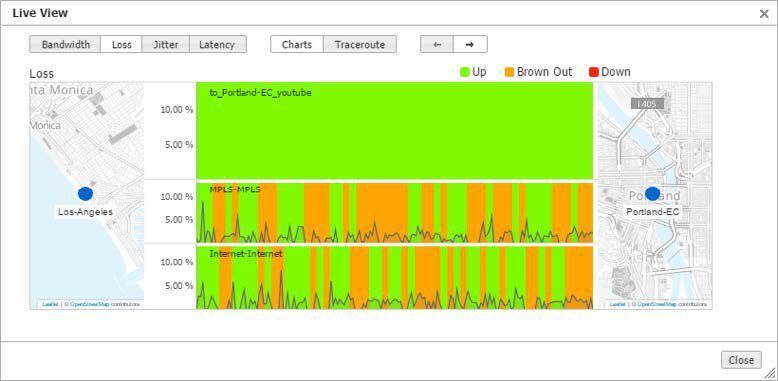This screenshot has width=778, height=381.
Task: Select the Charts tab
Action: 297,44
